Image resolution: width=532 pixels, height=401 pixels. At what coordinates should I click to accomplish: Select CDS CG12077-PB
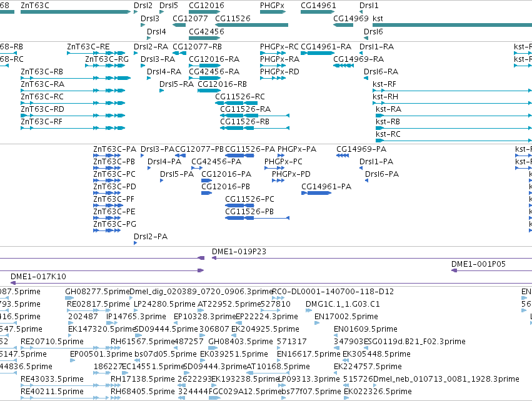[199, 149]
